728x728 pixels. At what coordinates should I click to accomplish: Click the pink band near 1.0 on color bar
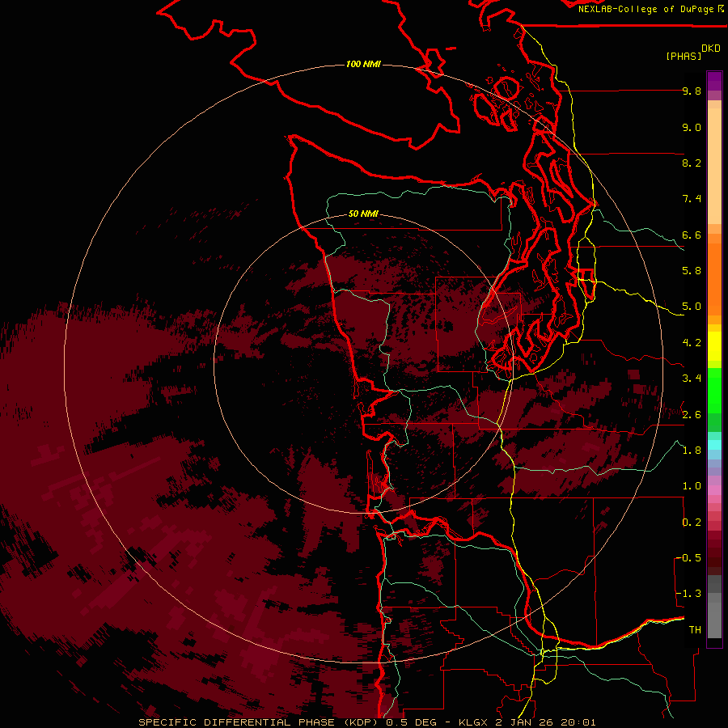pos(714,490)
